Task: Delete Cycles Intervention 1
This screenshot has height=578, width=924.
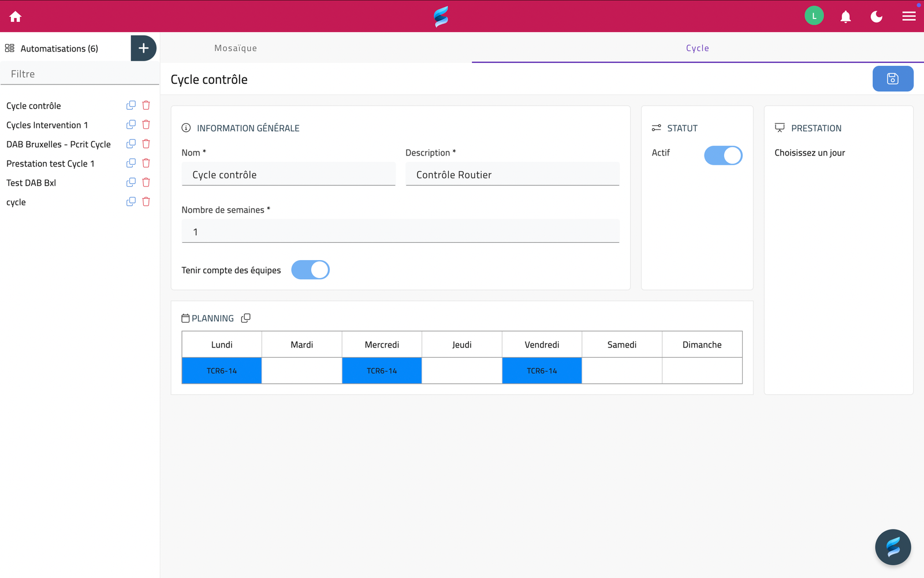Action: [146, 124]
